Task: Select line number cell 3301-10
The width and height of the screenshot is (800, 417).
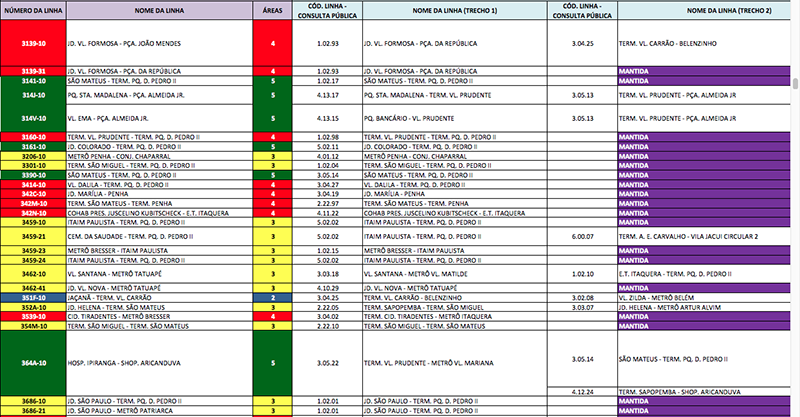Action: [33, 166]
